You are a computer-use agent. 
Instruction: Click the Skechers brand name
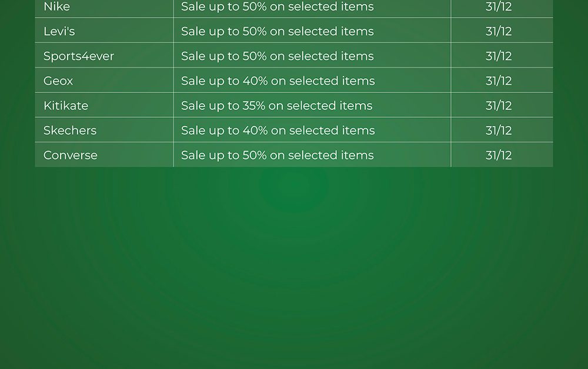[69, 130]
